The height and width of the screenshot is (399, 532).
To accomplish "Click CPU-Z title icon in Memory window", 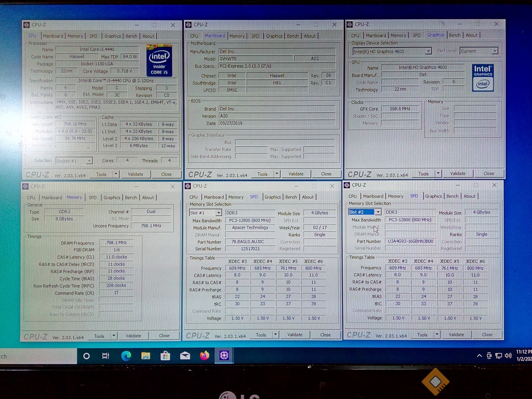I will 26,187.
